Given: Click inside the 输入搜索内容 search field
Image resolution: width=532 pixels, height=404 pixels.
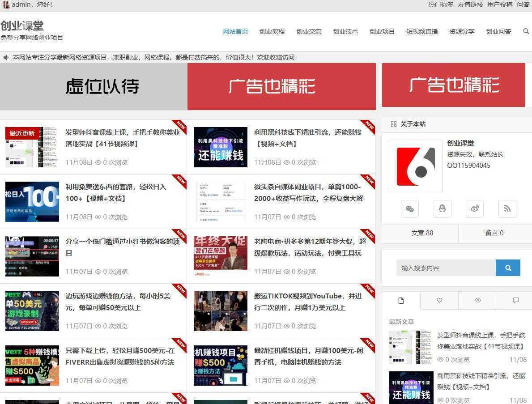Looking at the screenshot, I should click(446, 268).
